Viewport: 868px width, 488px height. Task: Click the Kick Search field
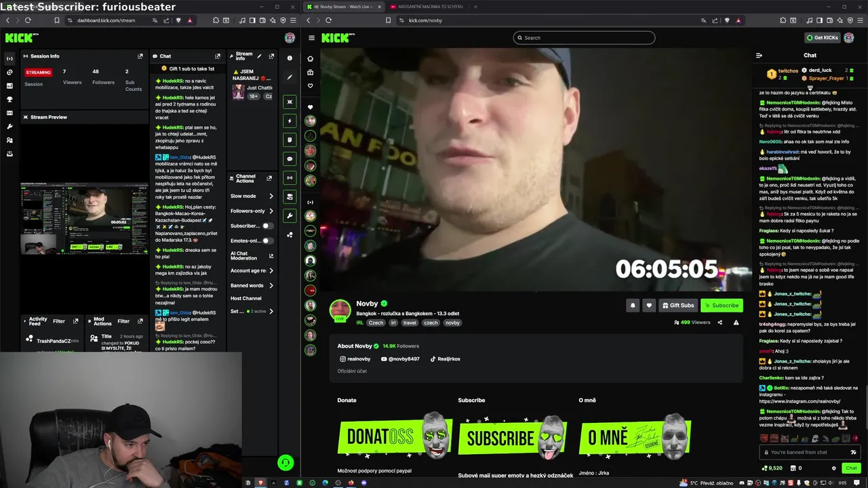coord(584,38)
